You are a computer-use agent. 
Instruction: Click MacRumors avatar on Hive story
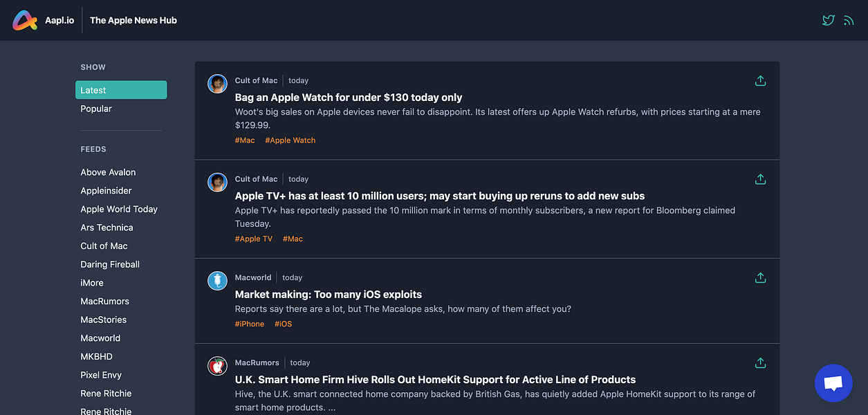point(218,365)
